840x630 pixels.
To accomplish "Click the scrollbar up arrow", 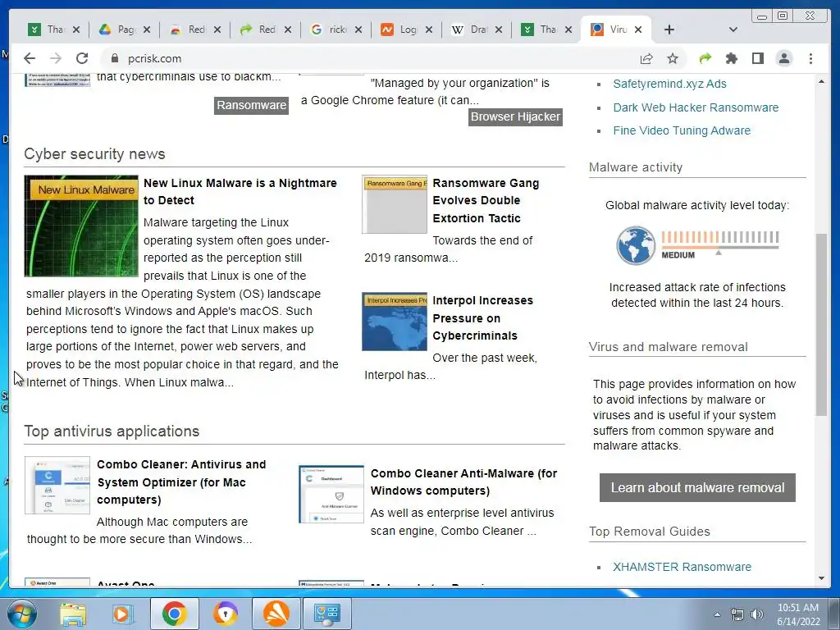I will click(821, 82).
